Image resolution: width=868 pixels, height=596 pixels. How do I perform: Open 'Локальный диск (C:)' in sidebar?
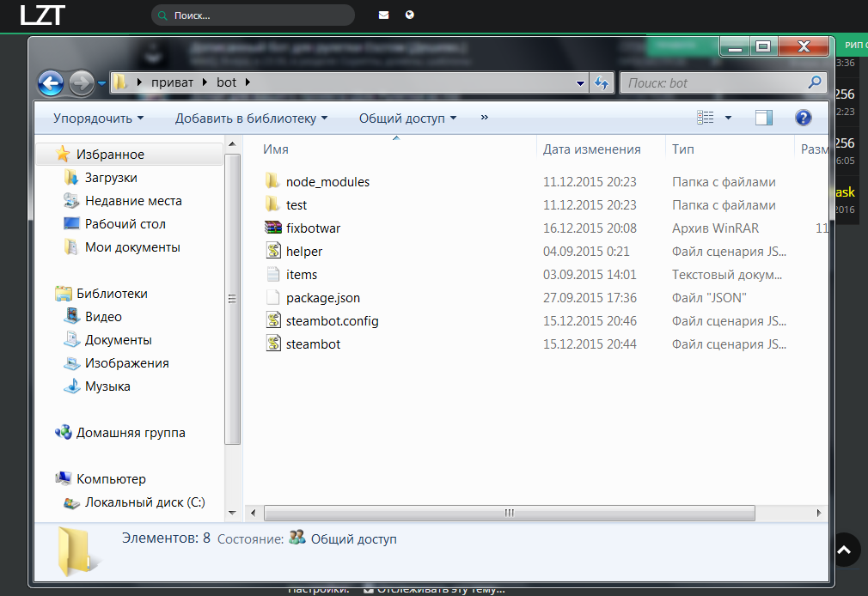(x=144, y=502)
